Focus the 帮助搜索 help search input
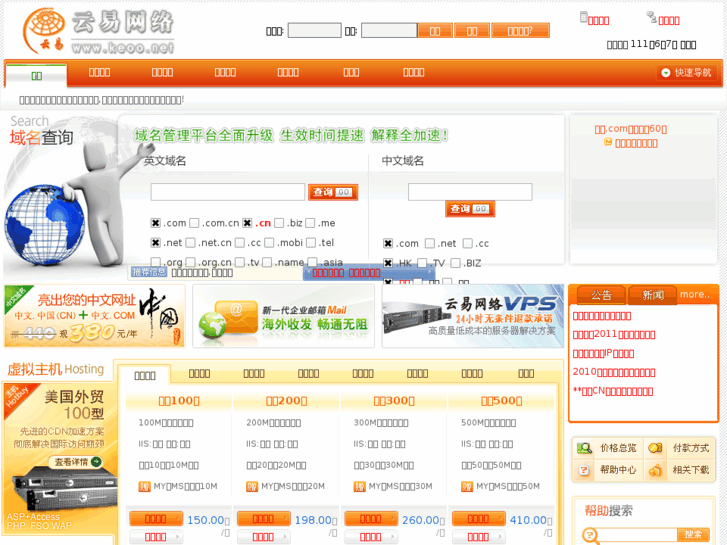Screen dimensions: 727x545 pyautogui.click(x=637, y=535)
